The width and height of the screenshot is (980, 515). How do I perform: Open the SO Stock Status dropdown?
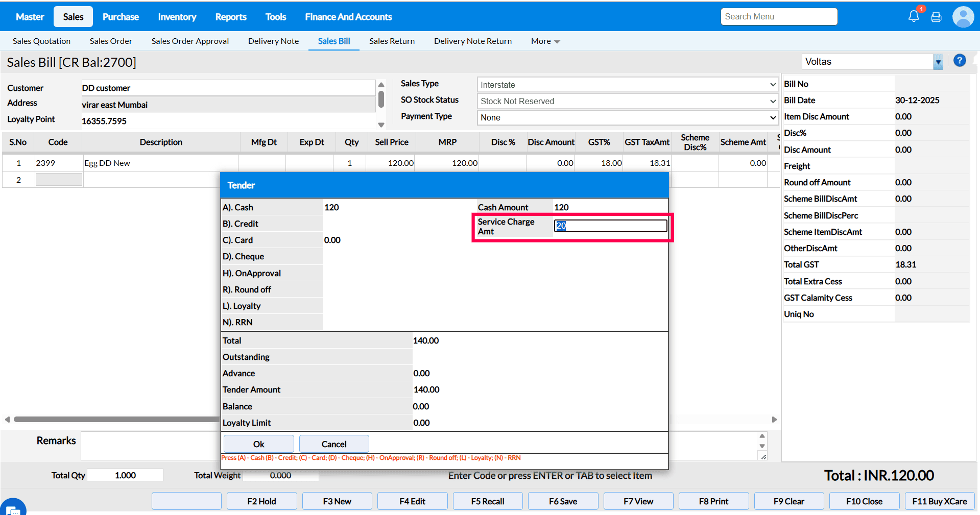773,101
